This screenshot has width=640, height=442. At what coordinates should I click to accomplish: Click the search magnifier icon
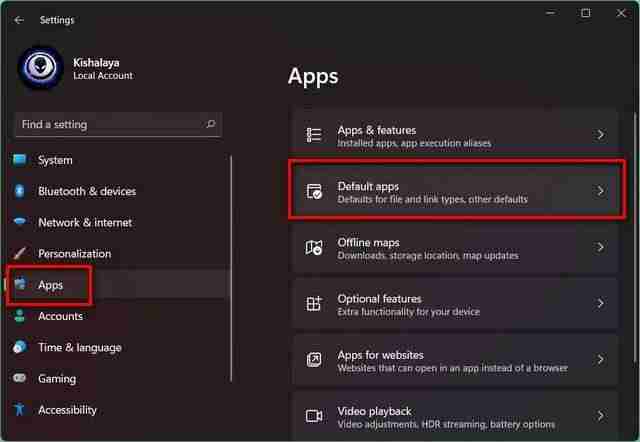click(210, 125)
